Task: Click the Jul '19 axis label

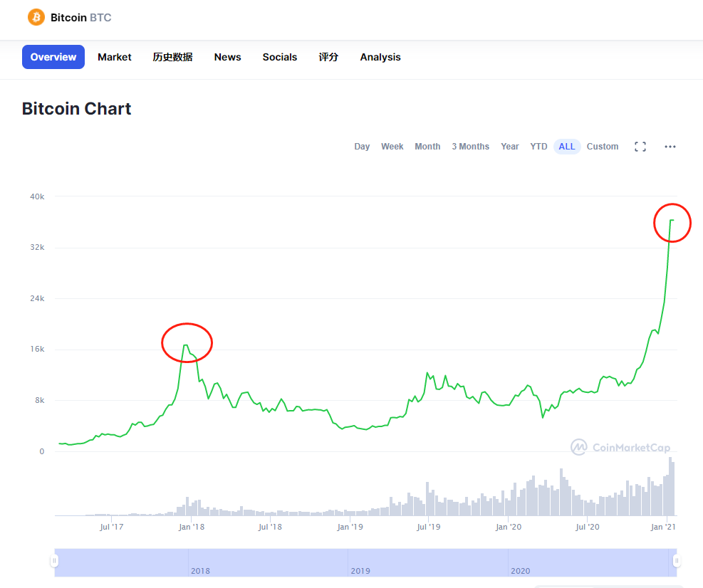Action: pos(429,527)
